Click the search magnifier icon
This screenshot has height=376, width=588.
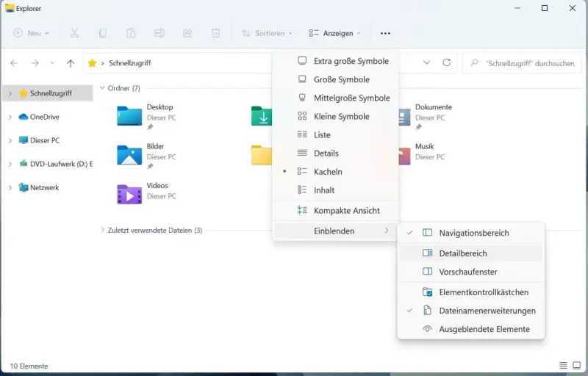474,63
